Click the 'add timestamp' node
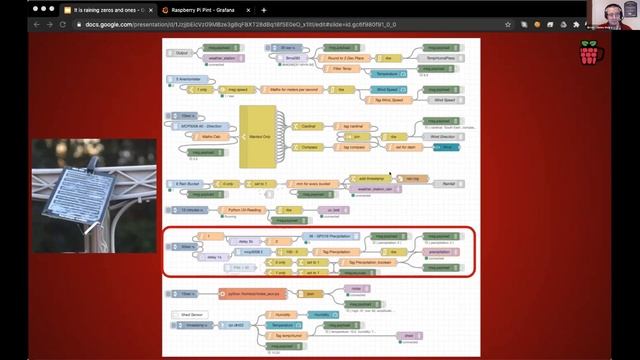This screenshot has height=360, width=640. coord(370,179)
